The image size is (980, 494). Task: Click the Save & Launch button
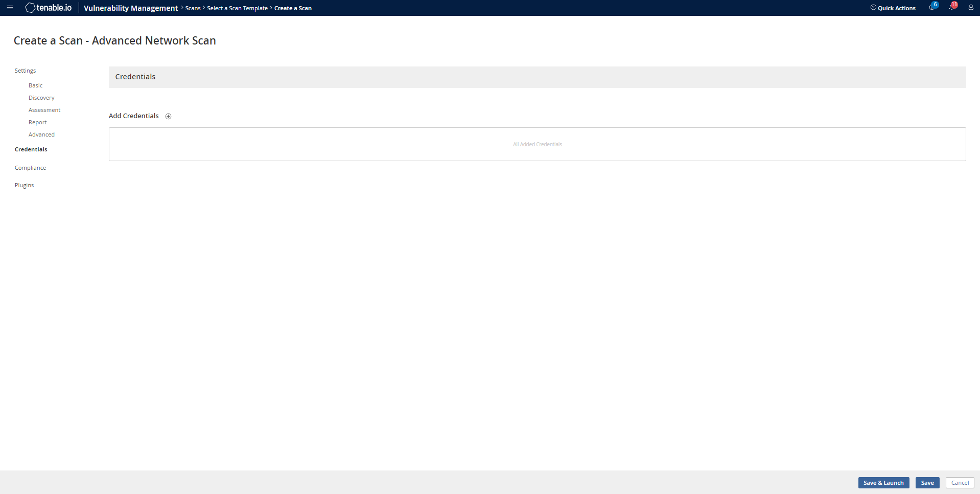(883, 483)
